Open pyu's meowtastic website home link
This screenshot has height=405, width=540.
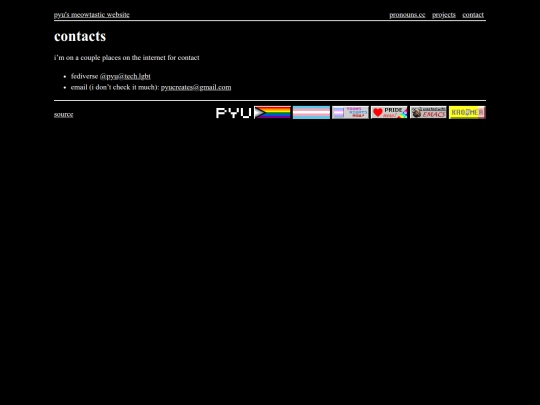[x=92, y=15]
